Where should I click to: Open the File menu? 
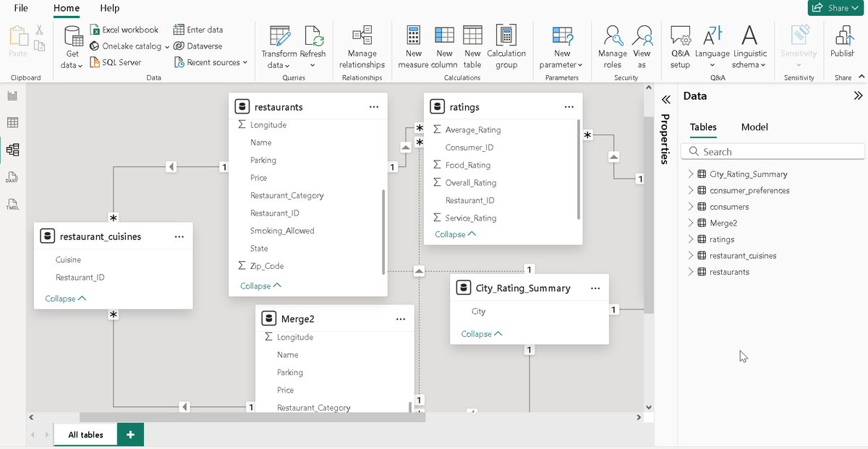[x=21, y=8]
